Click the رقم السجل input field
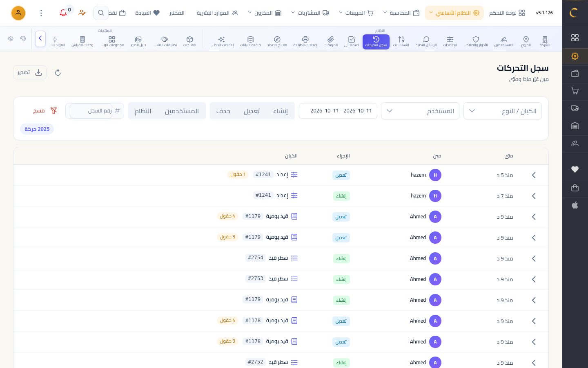The width and height of the screenshot is (588, 368). 91,111
